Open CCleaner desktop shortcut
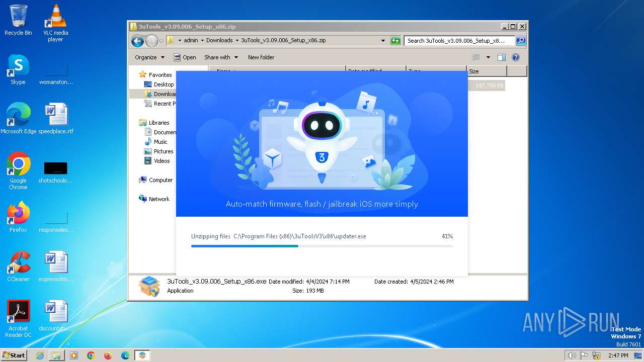Viewport: 644px width, 362px height. point(18,266)
